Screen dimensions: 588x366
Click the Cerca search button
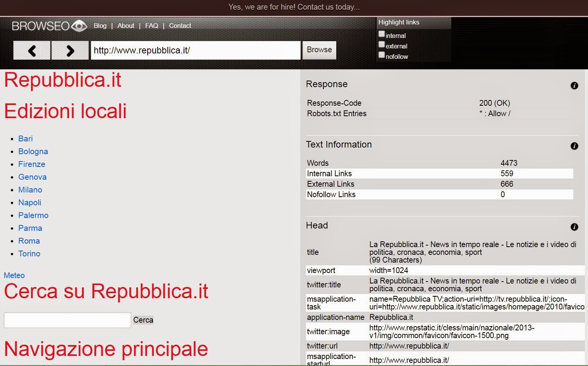[x=143, y=320]
